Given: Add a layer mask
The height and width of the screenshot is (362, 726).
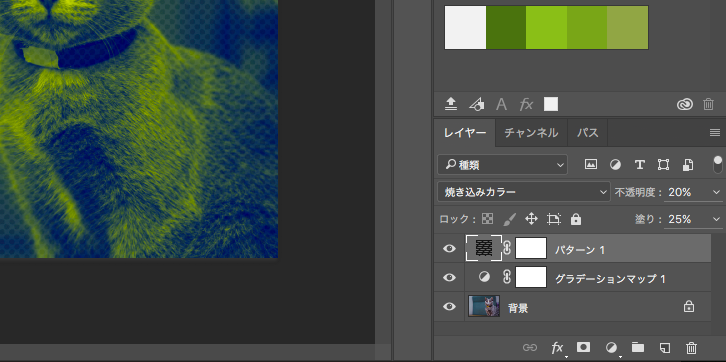Looking at the screenshot, I should (x=583, y=347).
